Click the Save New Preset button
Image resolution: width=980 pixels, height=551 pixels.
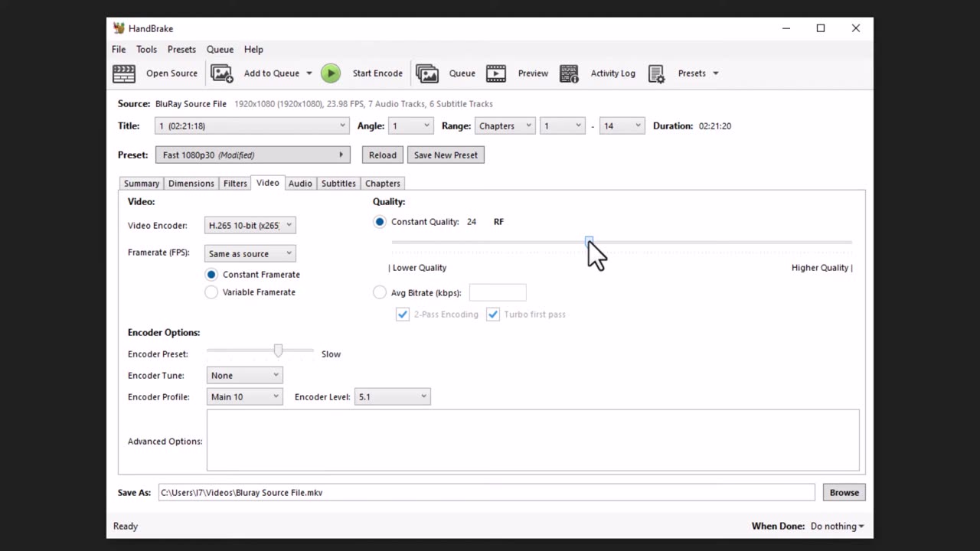tap(446, 155)
